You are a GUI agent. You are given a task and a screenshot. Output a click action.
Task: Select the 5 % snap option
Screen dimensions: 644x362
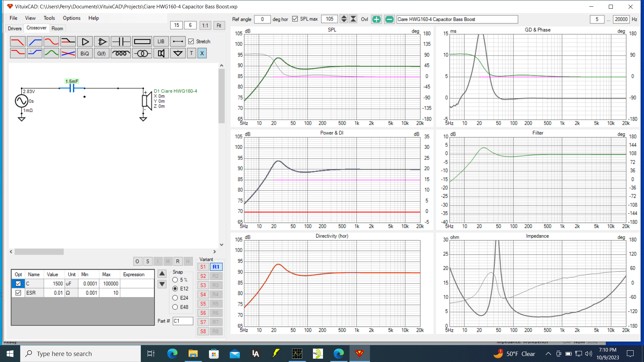175,280
